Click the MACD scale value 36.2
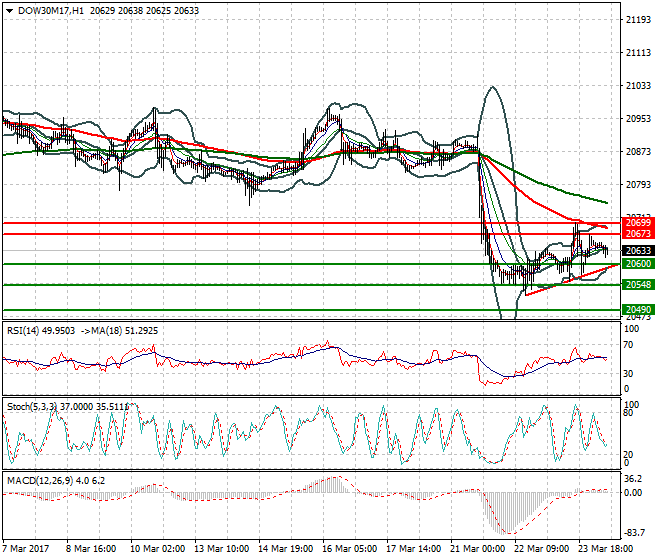Screen dimensions: 660x560 [633, 479]
